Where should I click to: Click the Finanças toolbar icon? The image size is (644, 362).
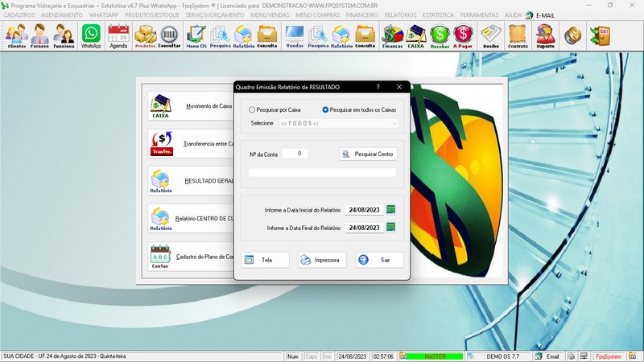click(392, 35)
